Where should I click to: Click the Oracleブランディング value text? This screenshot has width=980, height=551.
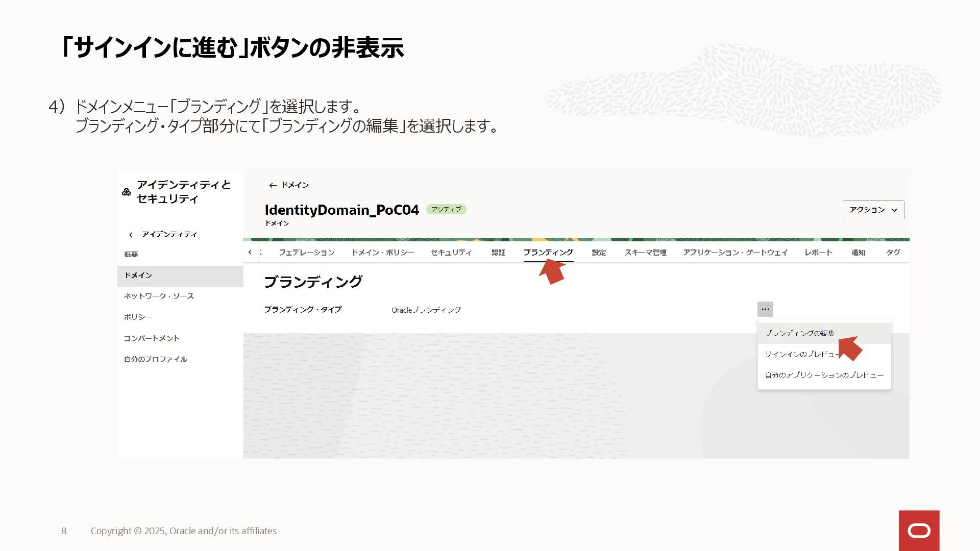pyautogui.click(x=426, y=310)
